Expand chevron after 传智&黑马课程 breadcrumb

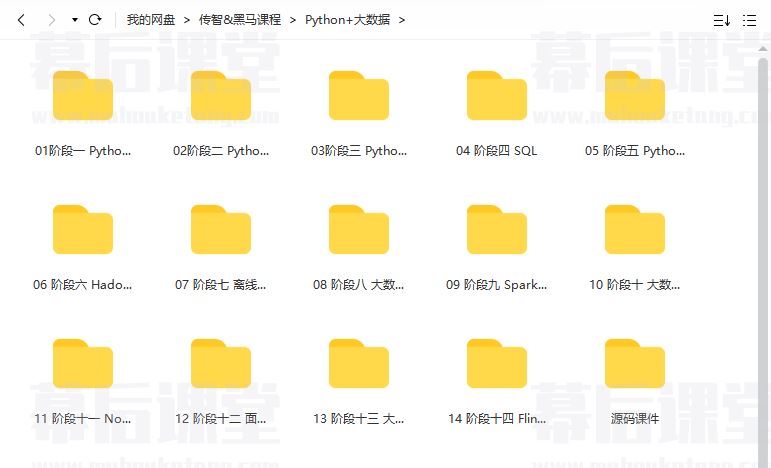293,20
